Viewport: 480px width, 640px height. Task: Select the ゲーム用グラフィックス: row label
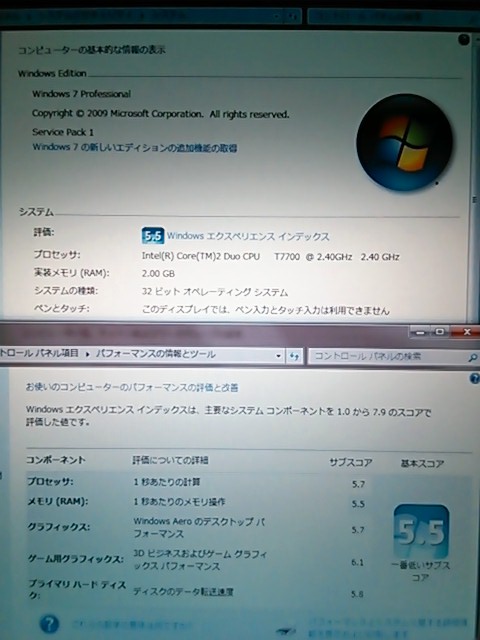click(x=76, y=559)
